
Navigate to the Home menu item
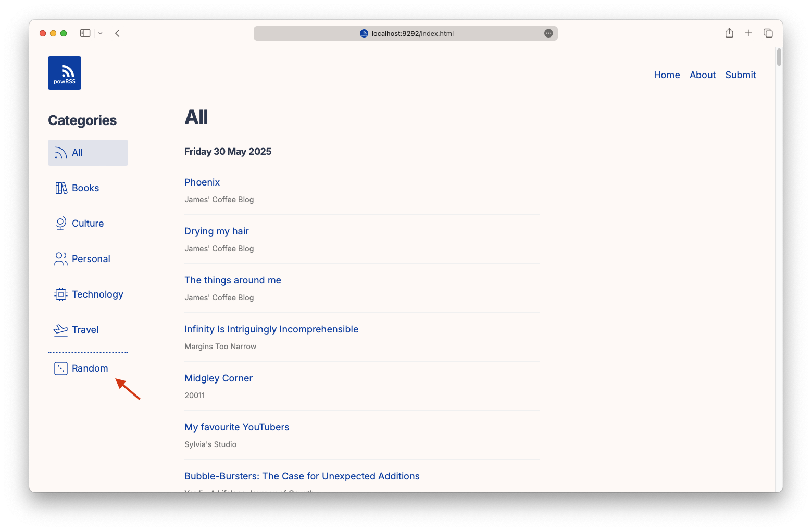[x=666, y=75]
